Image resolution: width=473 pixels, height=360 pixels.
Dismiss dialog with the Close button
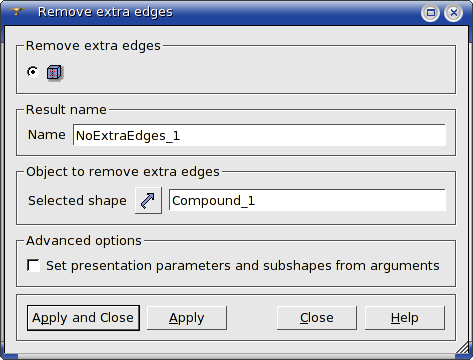pyautogui.click(x=317, y=318)
